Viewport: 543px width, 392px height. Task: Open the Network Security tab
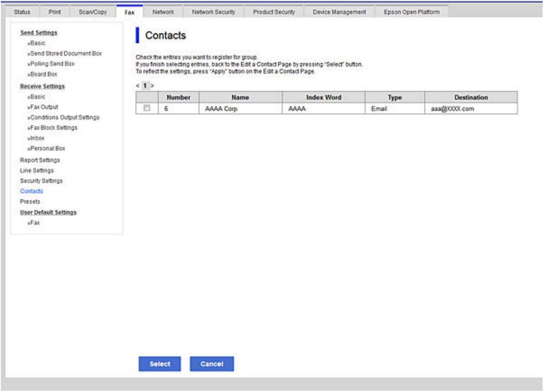[213, 12]
